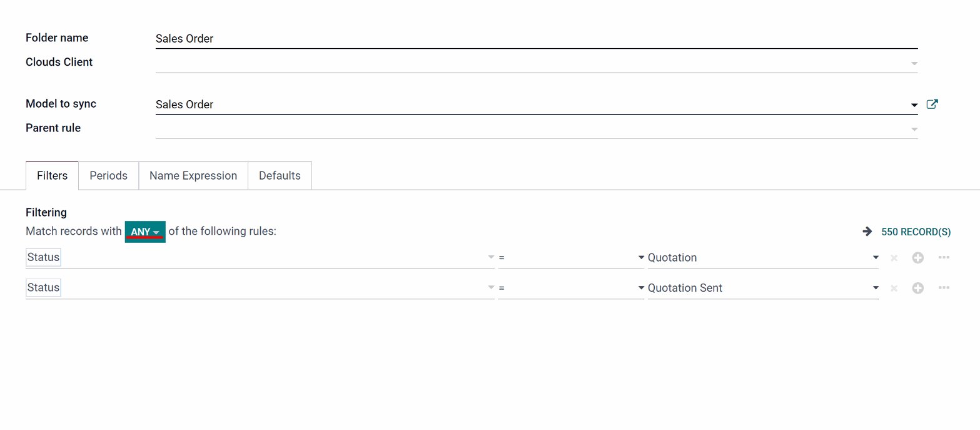Click the Folder name input field
This screenshot has width=980, height=430.
pos(537,39)
